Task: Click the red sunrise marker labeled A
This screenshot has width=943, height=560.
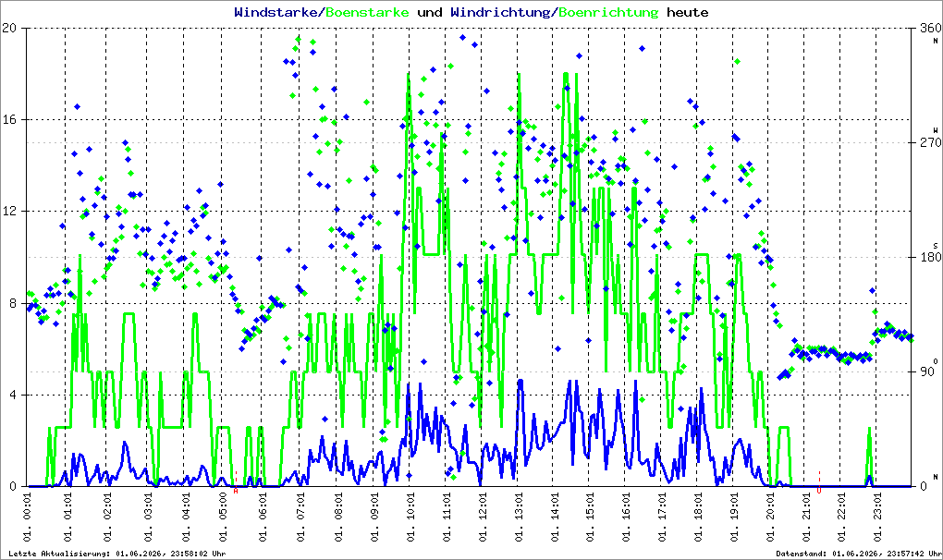Action: pos(236,491)
